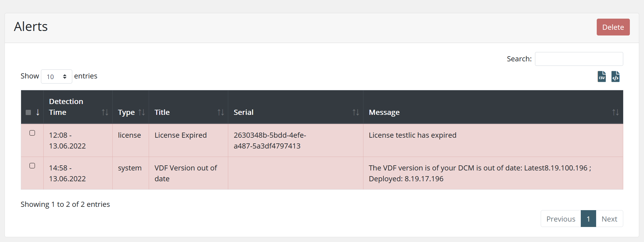Sort by Message column arrows
644x242 pixels.
tap(615, 112)
